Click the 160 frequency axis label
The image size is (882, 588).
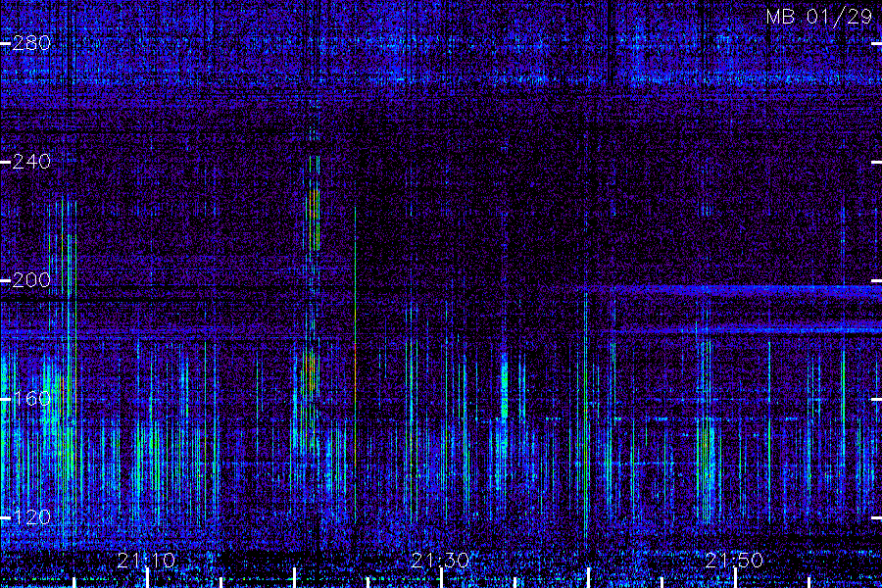click(31, 399)
